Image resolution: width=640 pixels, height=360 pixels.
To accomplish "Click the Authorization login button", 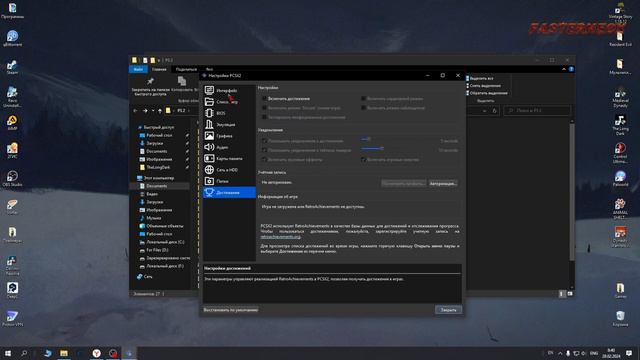I will coord(443,184).
